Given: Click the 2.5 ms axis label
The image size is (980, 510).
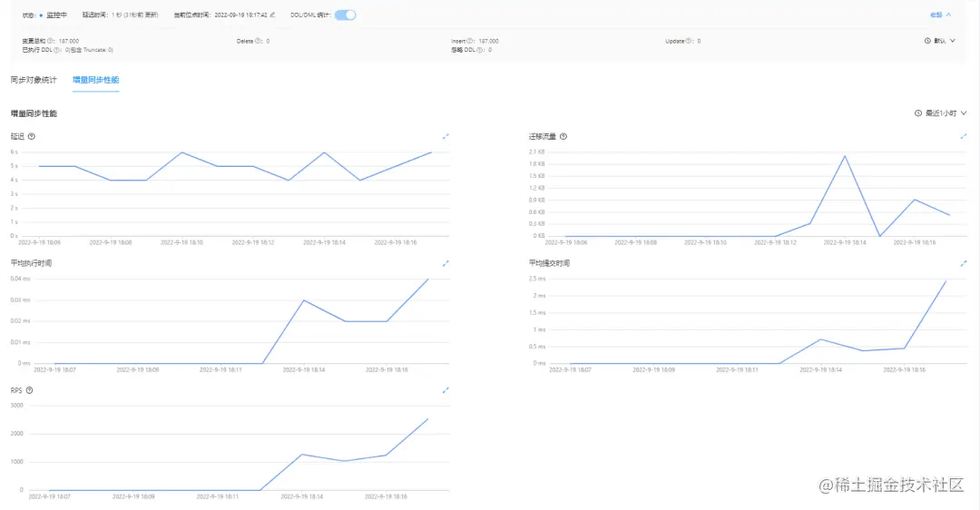Looking at the screenshot, I should [x=537, y=279].
